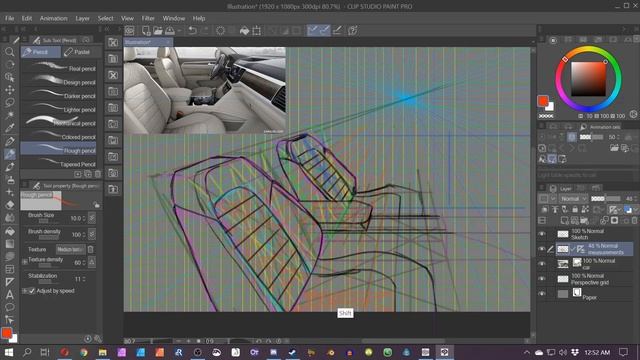Click the orange main color swatch in toolbox
Image resolution: width=640 pixels, height=360 pixels.
[x=6, y=333]
